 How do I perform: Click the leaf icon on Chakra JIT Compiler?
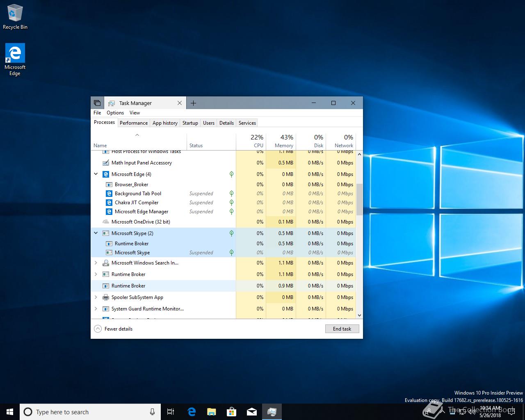pos(231,203)
